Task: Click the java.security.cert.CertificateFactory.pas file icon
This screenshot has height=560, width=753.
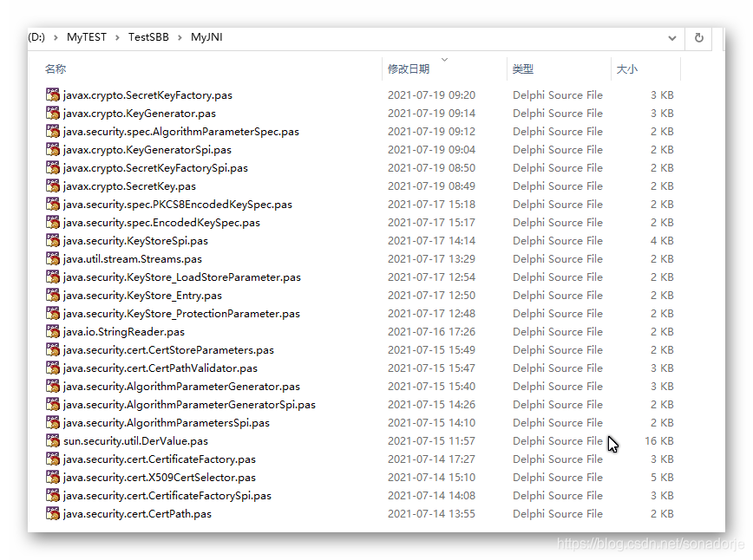Action: click(x=52, y=459)
